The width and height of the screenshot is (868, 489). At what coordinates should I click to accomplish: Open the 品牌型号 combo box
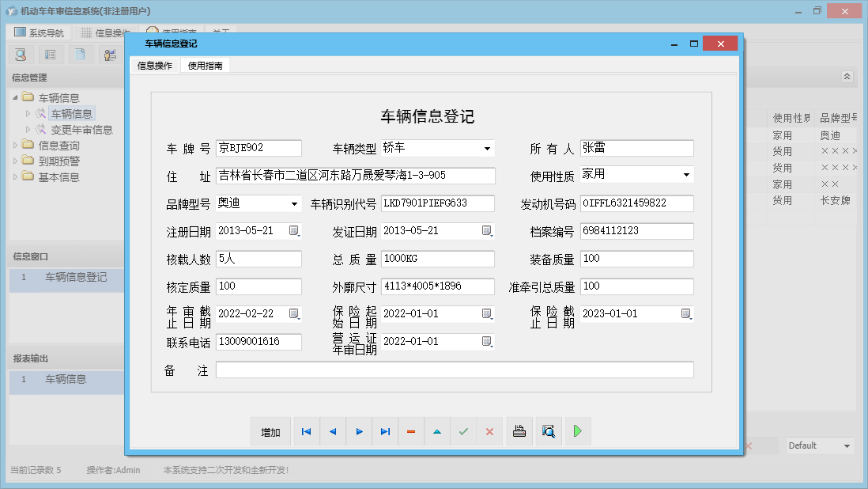point(294,204)
